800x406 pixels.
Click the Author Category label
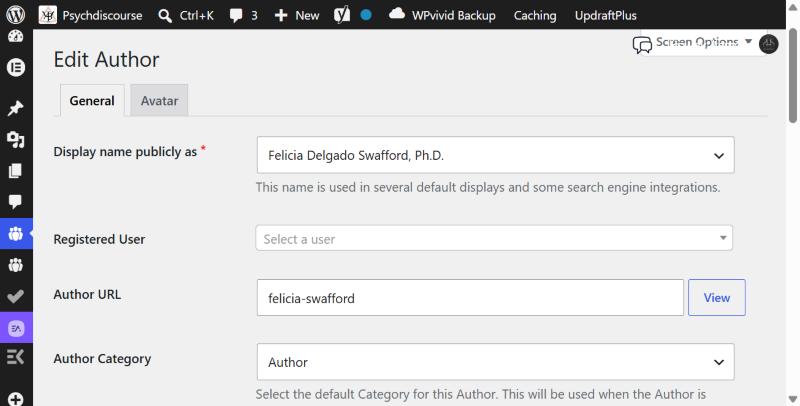click(102, 359)
